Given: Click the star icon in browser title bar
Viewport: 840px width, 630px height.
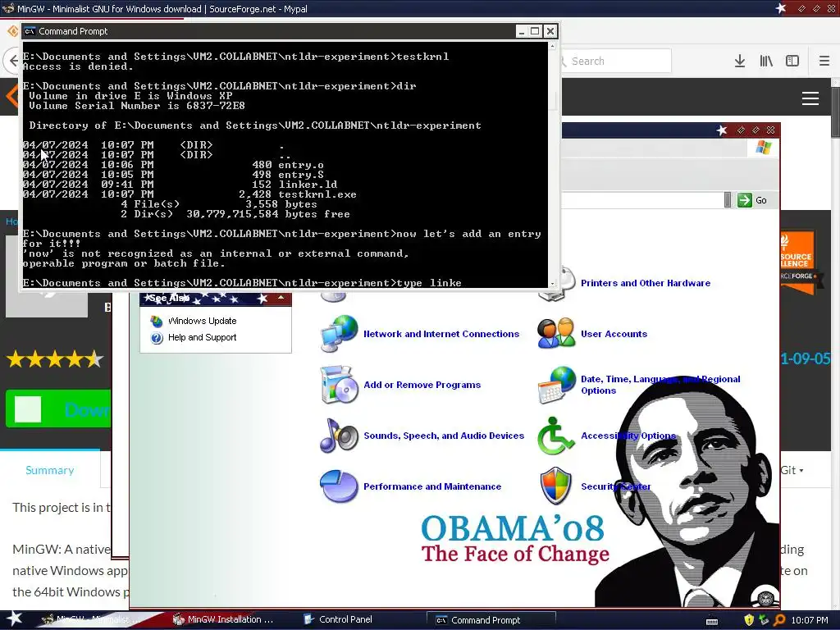Looking at the screenshot, I should click(781, 8).
